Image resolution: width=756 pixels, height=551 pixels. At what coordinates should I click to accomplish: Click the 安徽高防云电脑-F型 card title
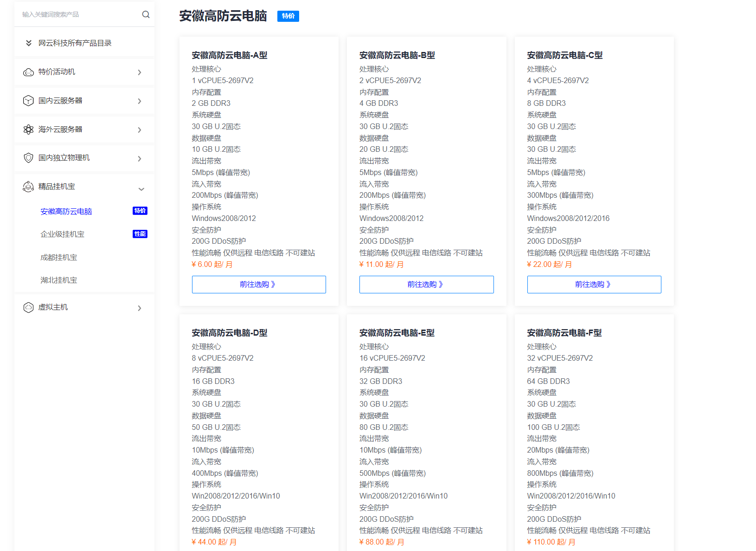[x=564, y=333]
